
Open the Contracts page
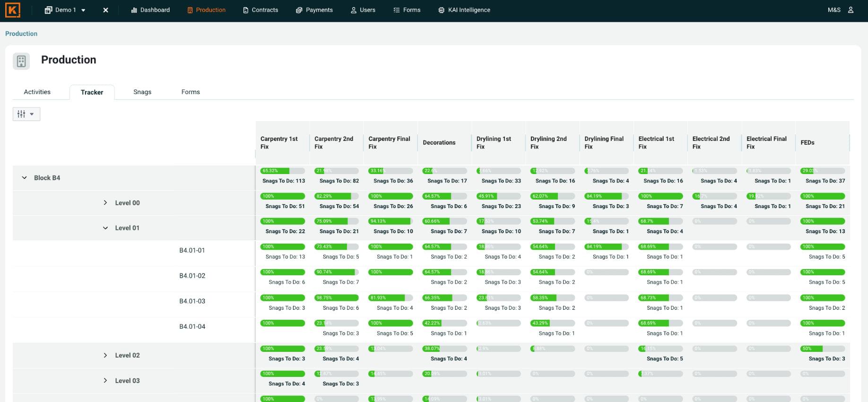(260, 10)
